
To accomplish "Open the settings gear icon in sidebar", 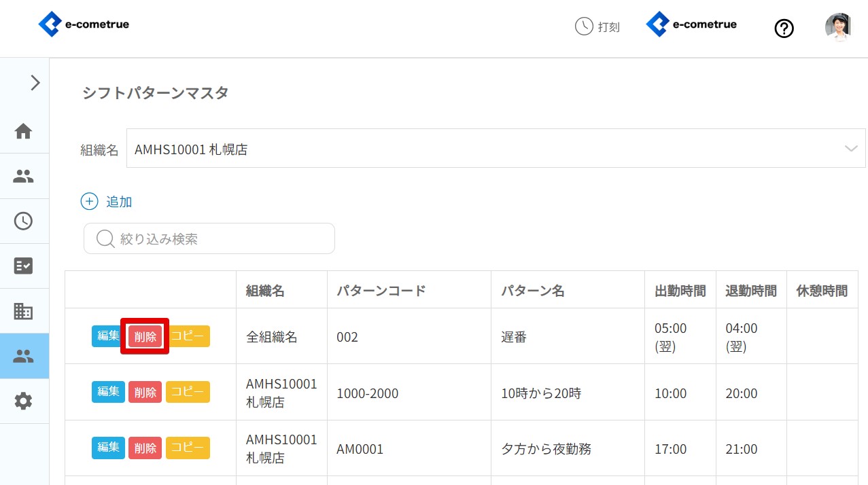I will 24,401.
